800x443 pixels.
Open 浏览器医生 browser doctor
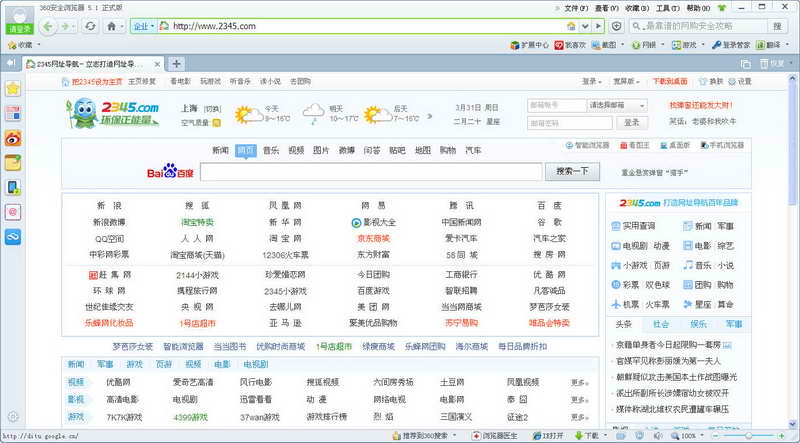(494, 436)
